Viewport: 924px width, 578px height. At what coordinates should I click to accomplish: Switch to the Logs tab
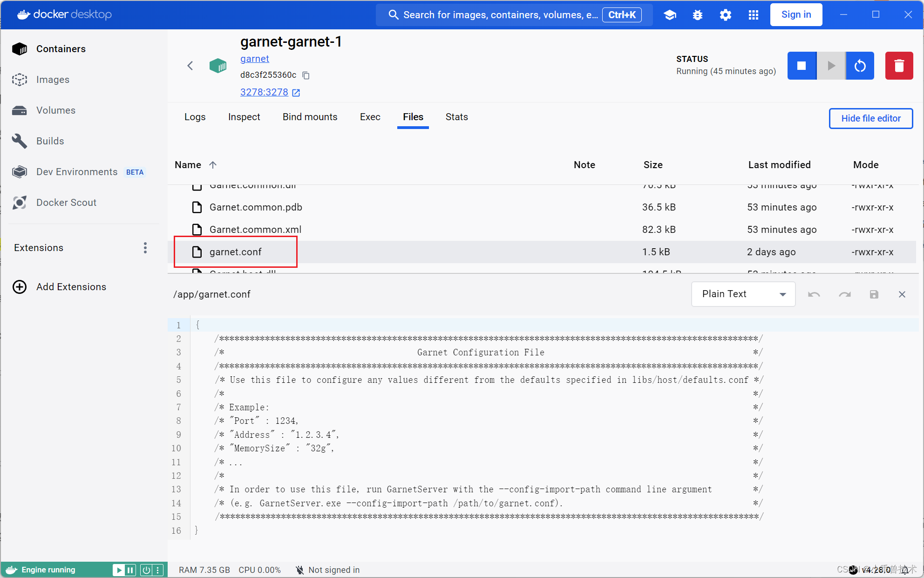click(x=195, y=117)
